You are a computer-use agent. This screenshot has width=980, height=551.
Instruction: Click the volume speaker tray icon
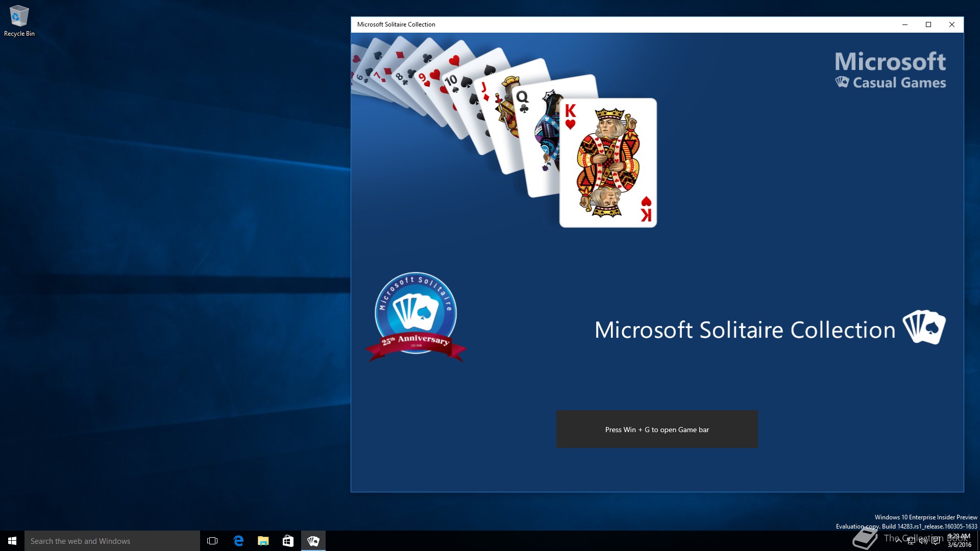(923, 541)
